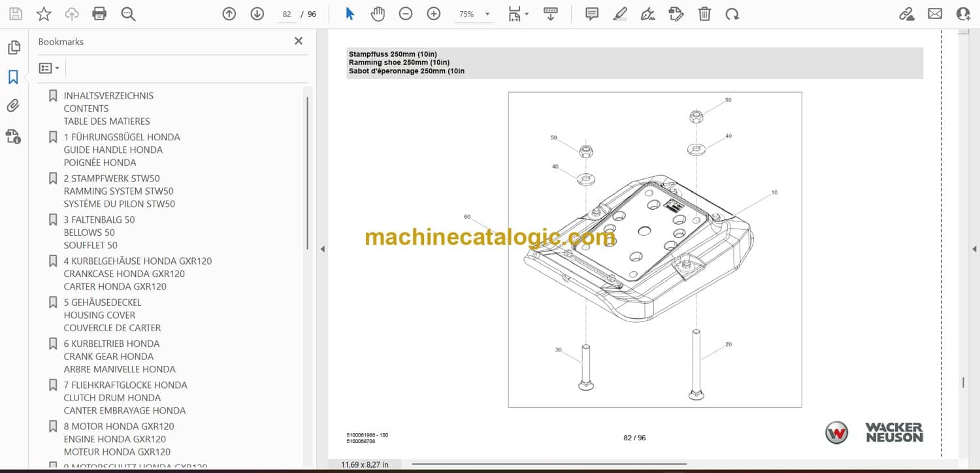
Task: Click the Delete trash icon
Action: point(704,14)
